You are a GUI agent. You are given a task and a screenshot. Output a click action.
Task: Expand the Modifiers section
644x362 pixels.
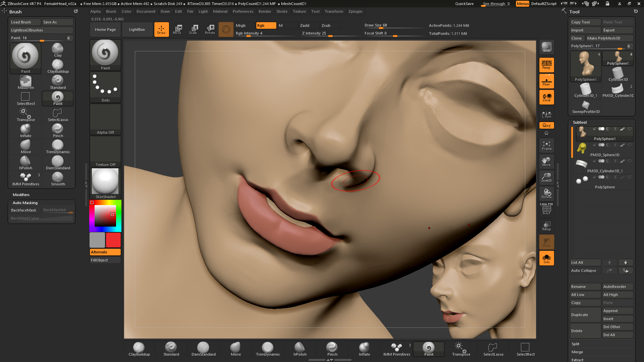[21, 195]
